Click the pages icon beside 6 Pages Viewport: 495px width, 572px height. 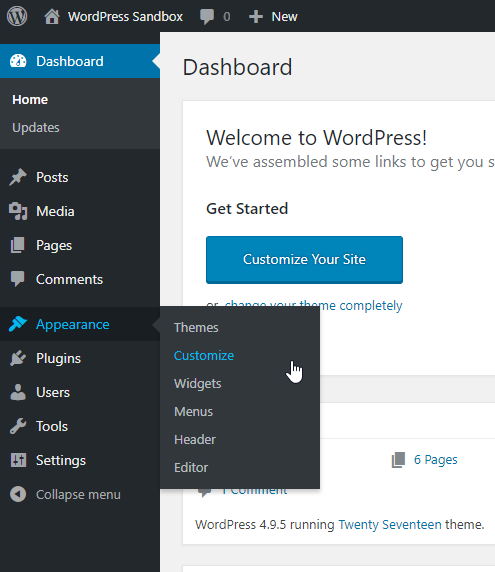pyautogui.click(x=398, y=460)
